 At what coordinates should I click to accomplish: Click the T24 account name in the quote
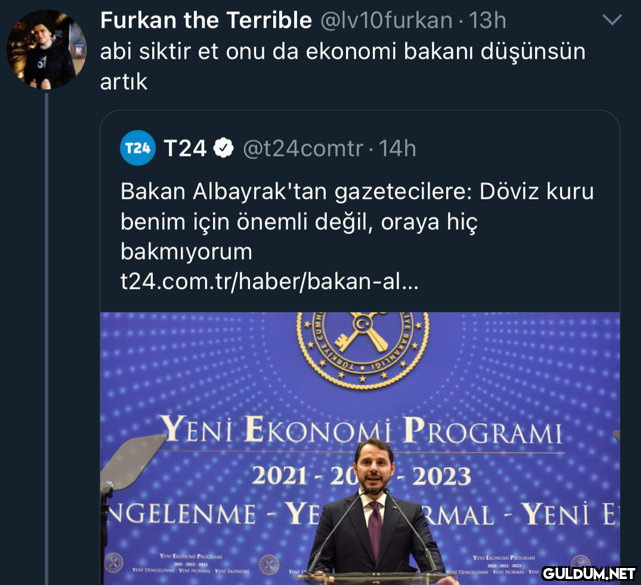click(185, 149)
